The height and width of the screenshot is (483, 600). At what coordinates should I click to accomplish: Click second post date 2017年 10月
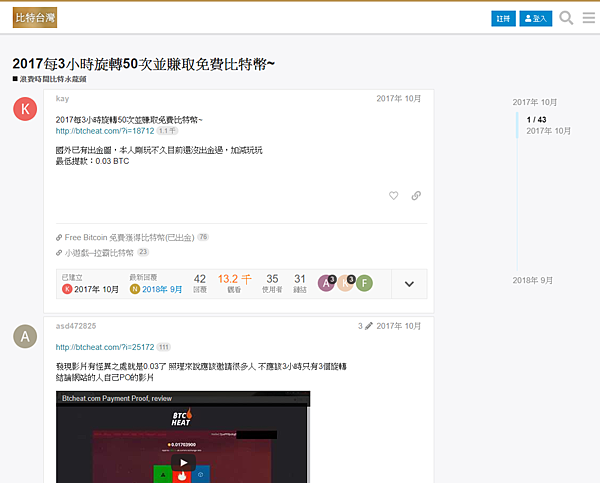click(398, 326)
